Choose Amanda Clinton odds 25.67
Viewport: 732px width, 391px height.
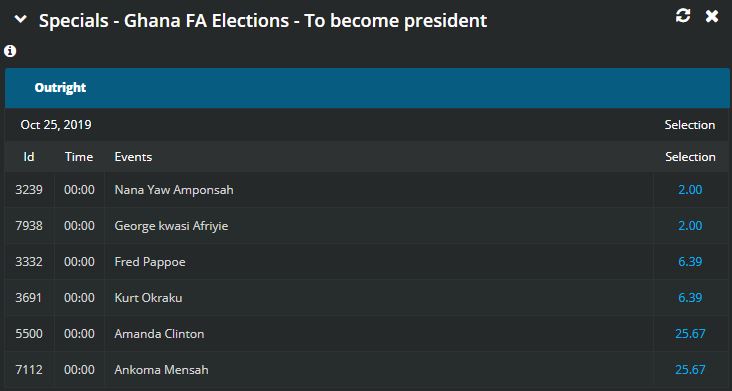pos(690,334)
